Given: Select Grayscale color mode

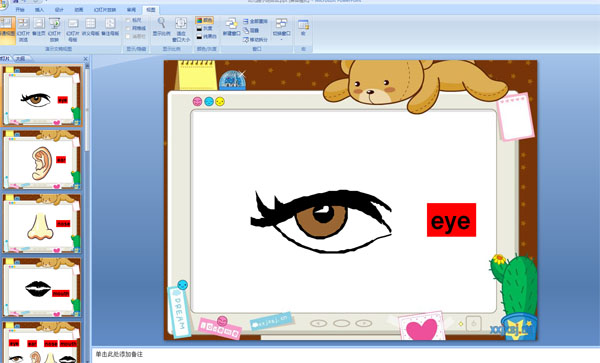Looking at the screenshot, I should [204, 28].
